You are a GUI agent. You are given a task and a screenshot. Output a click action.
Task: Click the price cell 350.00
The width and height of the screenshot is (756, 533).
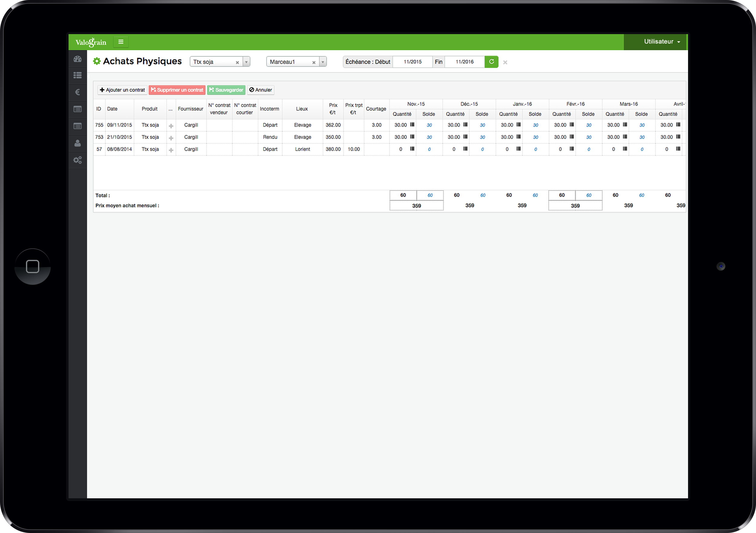pyautogui.click(x=333, y=137)
